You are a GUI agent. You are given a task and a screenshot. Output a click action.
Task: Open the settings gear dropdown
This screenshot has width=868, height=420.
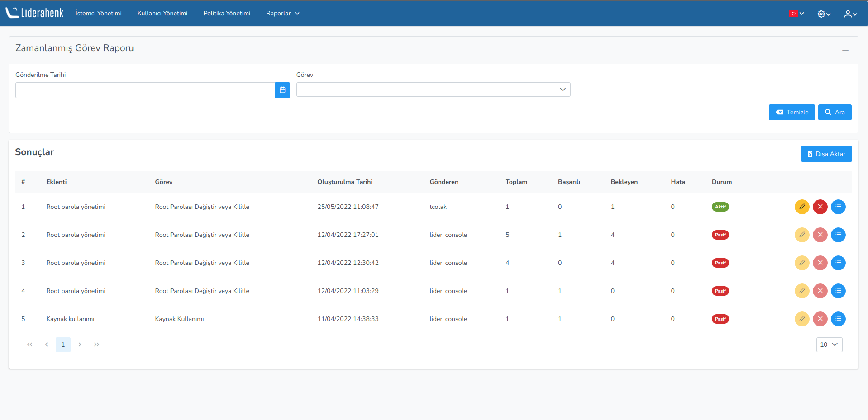824,14
